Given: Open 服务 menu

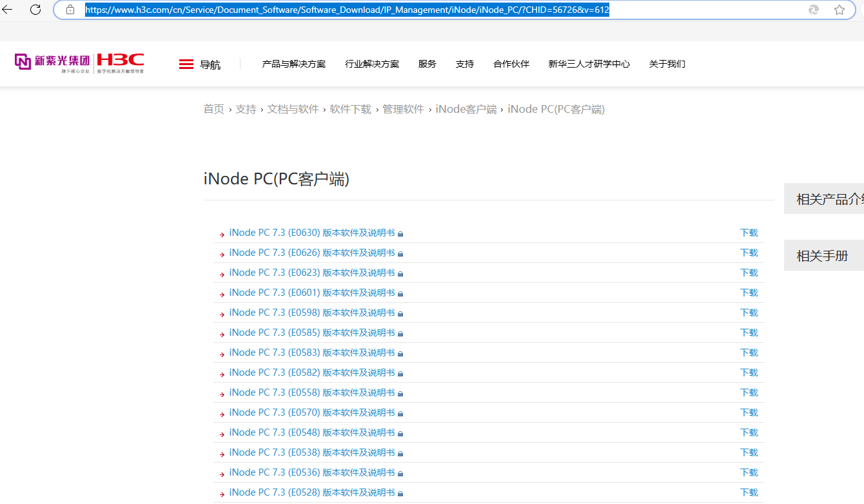Looking at the screenshot, I should point(427,64).
